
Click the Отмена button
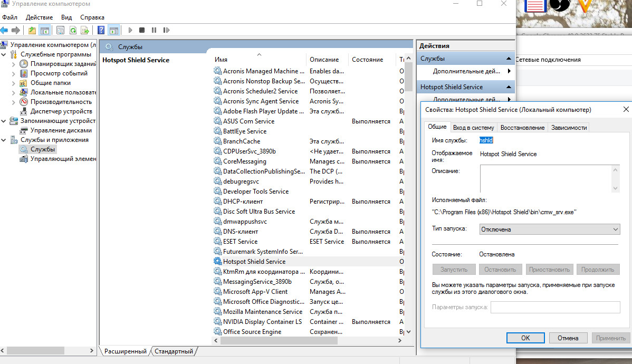[x=568, y=338]
